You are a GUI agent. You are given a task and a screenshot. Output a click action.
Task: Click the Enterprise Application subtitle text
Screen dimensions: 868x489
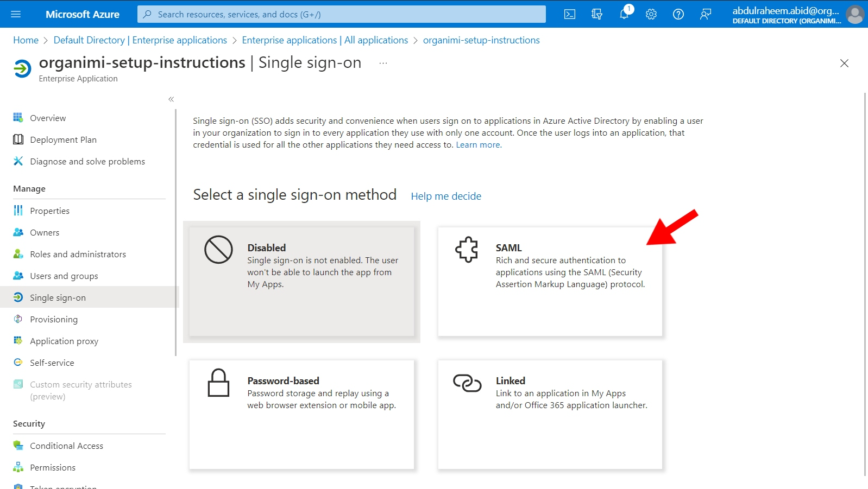[x=78, y=79]
